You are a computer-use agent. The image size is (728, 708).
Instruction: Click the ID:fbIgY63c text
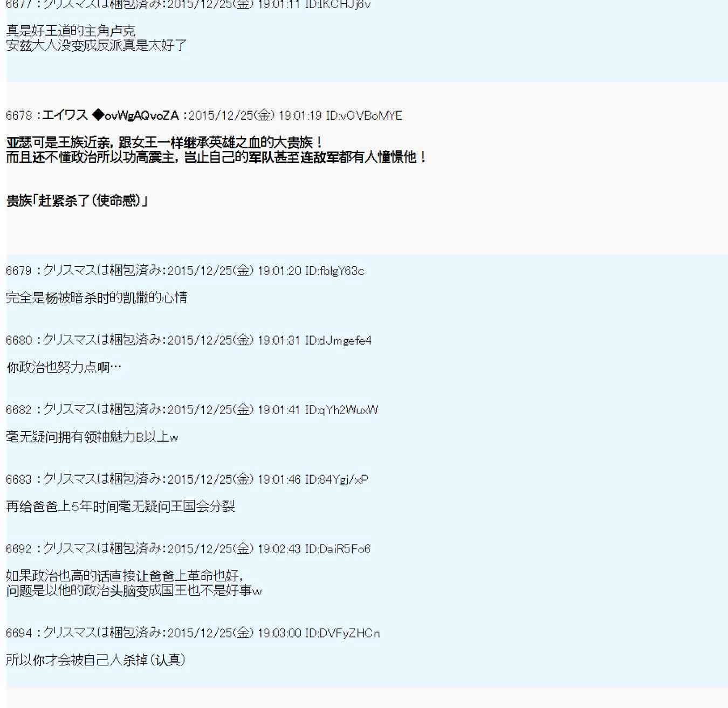[334, 271]
